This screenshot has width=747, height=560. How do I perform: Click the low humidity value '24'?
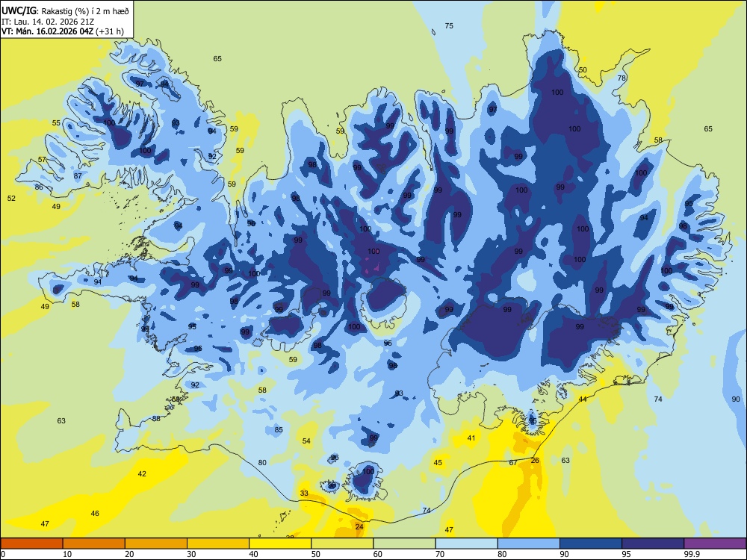point(359,526)
